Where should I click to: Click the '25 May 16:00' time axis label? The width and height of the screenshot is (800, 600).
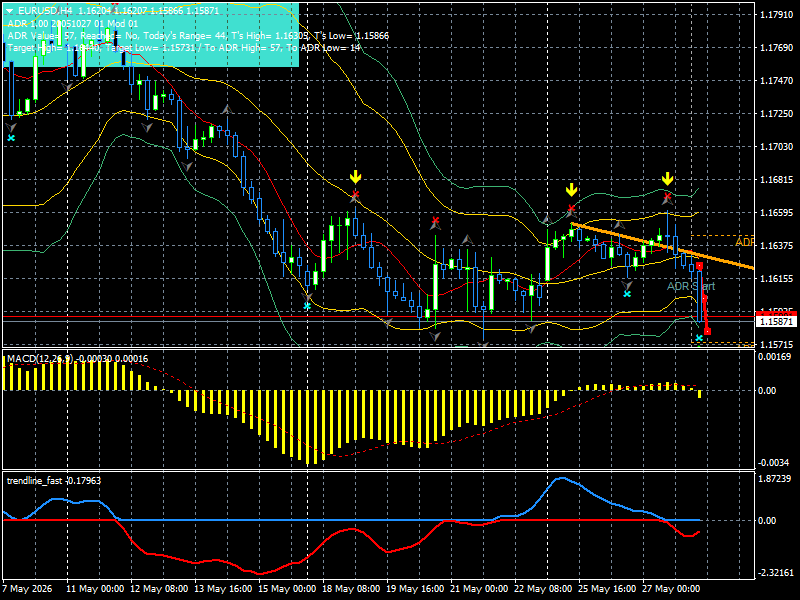point(607,589)
